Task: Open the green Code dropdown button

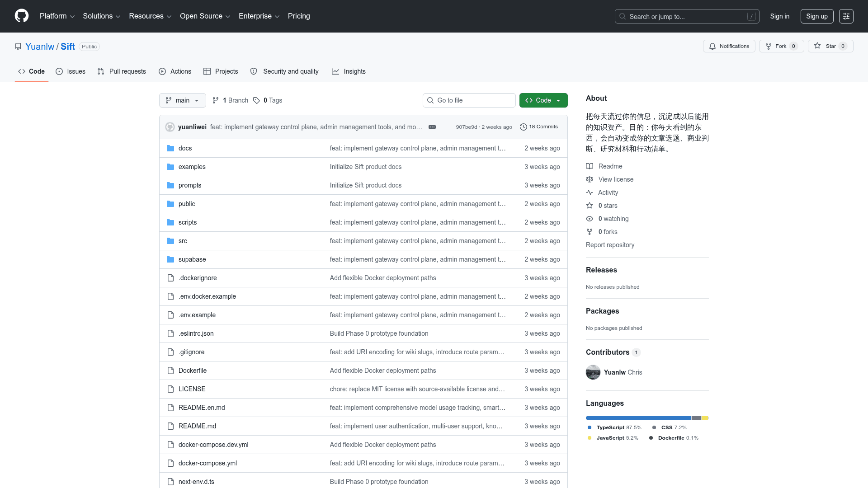Action: 543,100
